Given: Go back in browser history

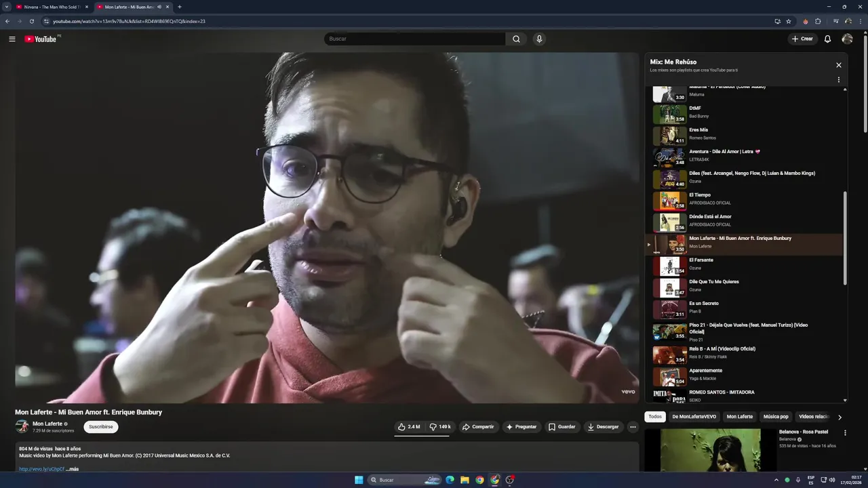Looking at the screenshot, I should click(7, 21).
